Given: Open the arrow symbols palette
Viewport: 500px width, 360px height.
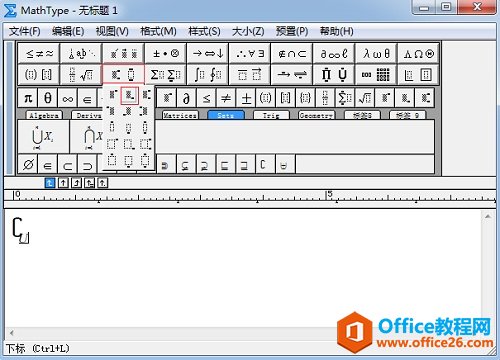Looking at the screenshot, I should (208, 53).
